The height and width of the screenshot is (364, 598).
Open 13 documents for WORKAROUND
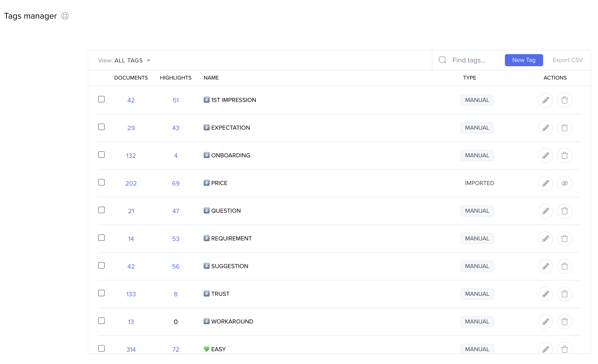click(x=131, y=322)
